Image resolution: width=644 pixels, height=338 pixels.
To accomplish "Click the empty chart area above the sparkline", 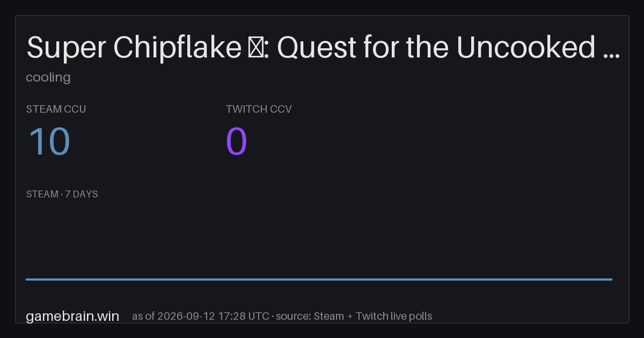I will (319, 239).
